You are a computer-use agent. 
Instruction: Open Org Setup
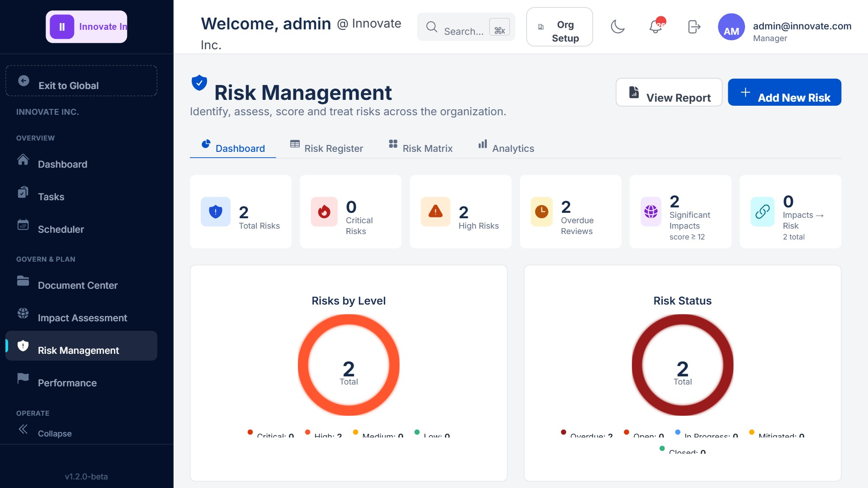click(x=559, y=27)
